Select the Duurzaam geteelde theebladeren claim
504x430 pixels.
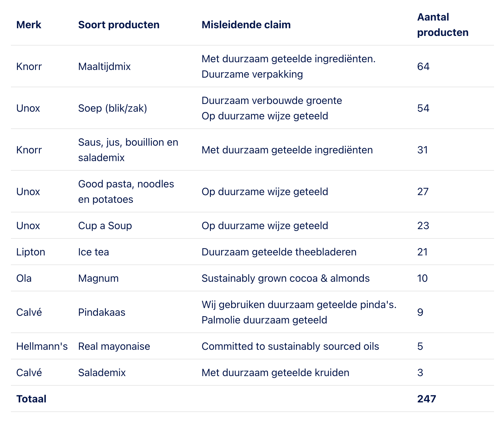(279, 252)
